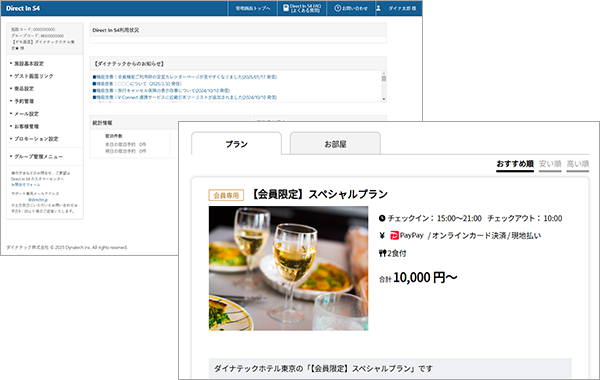600x380 pixels.
Task: Open 商品設定 in the sidebar
Action: [24, 89]
